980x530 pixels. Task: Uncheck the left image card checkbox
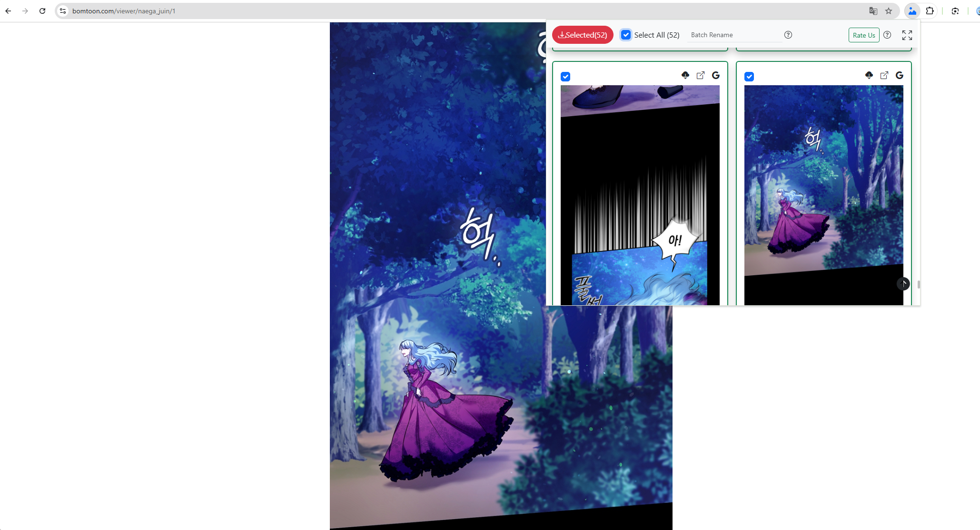pos(565,77)
